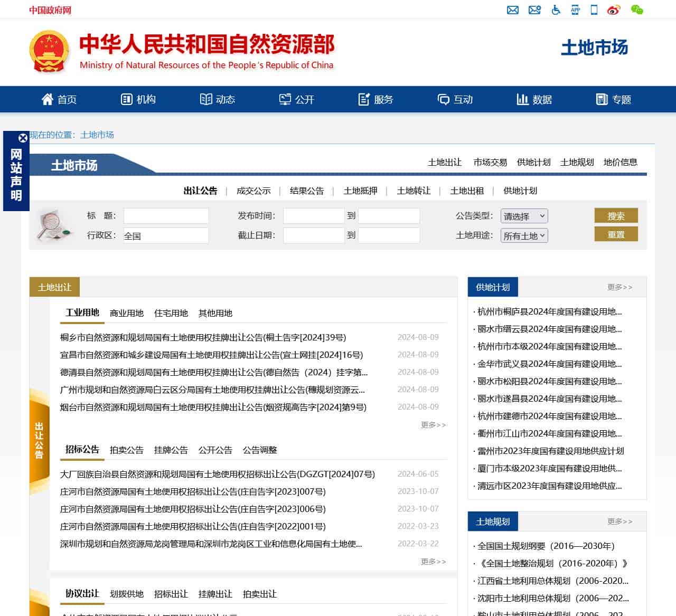The height and width of the screenshot is (616, 676).
Task: Close the 网站声明 floating panel
Action: click(x=23, y=138)
